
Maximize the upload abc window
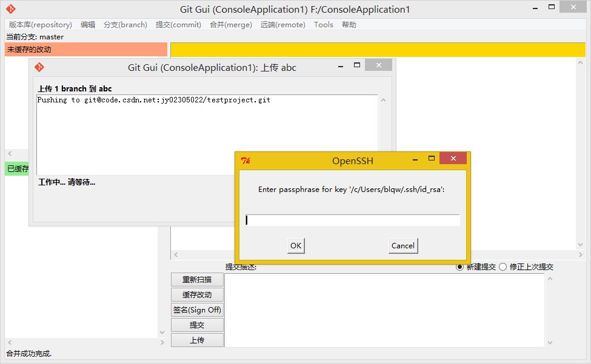pos(357,65)
